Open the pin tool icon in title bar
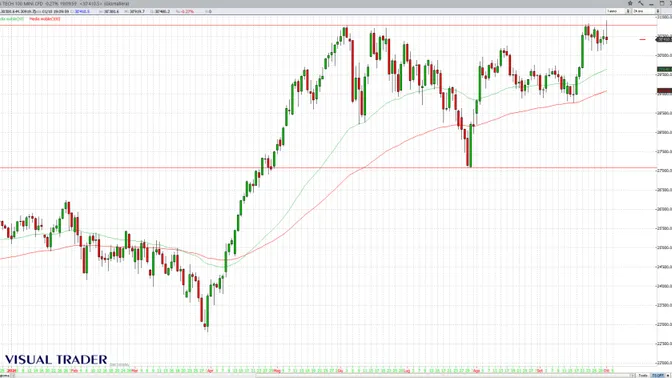672x378 pixels. click(641, 3)
